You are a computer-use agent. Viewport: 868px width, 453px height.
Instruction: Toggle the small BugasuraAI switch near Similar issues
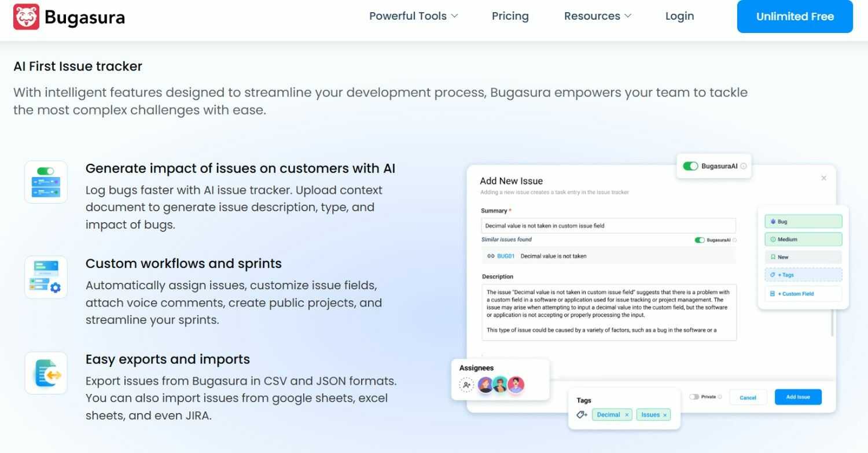[700, 240]
